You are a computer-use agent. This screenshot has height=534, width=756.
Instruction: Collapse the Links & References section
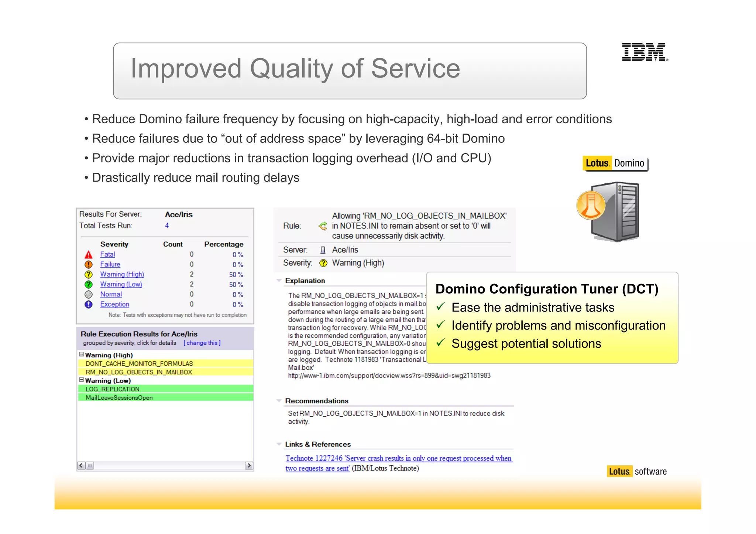point(279,444)
